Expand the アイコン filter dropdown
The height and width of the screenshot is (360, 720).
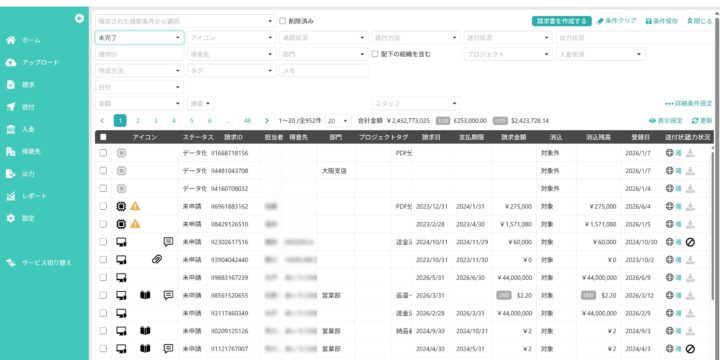232,38
